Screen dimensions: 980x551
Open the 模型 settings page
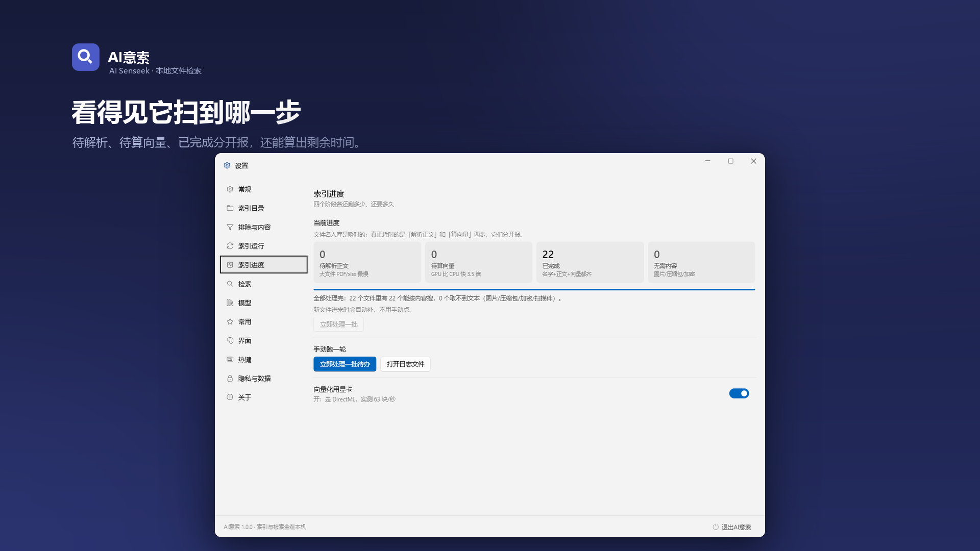coord(263,303)
